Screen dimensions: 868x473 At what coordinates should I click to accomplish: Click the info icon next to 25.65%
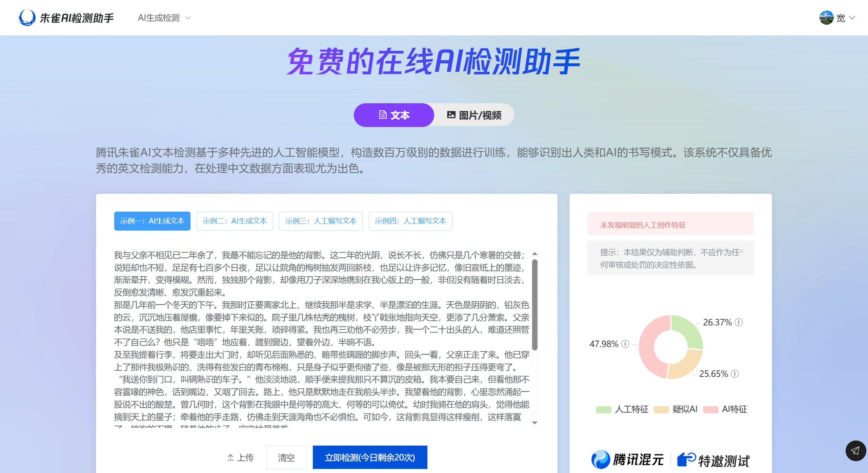734,374
